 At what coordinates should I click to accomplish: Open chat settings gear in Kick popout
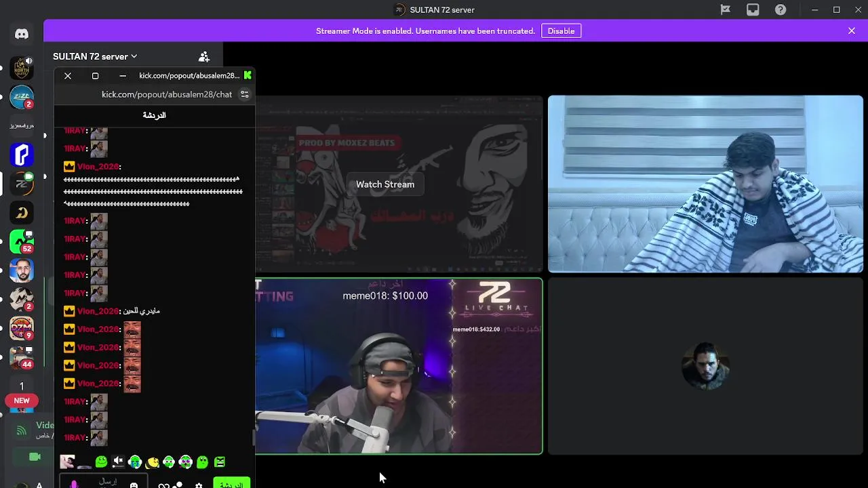[x=199, y=485]
